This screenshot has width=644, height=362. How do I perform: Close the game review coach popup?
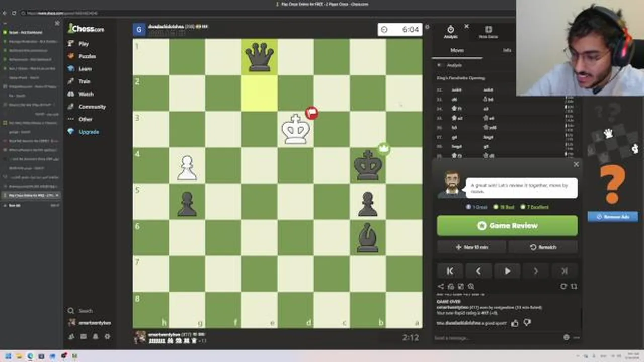(576, 164)
